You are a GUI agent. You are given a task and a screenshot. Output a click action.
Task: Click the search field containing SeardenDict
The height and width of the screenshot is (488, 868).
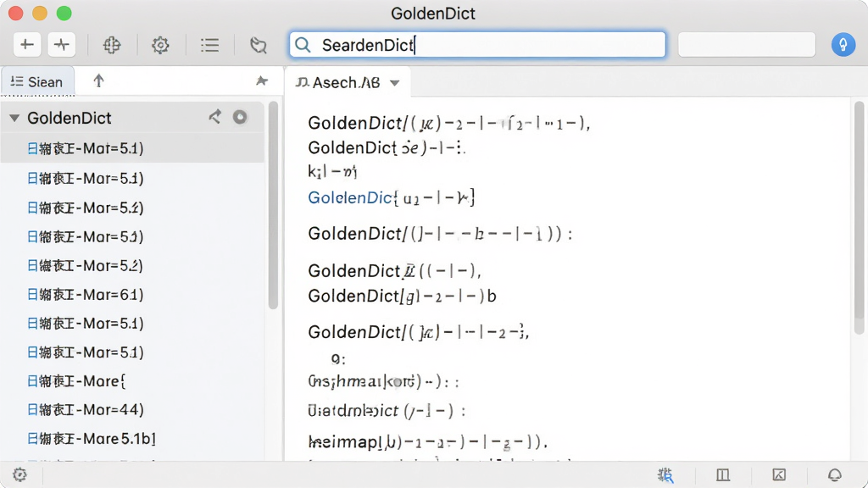pos(477,44)
